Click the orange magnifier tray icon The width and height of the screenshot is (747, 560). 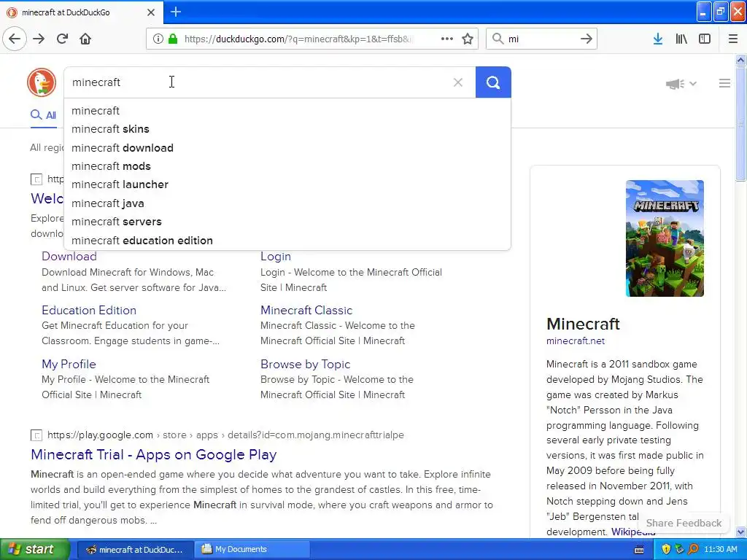[693, 549]
